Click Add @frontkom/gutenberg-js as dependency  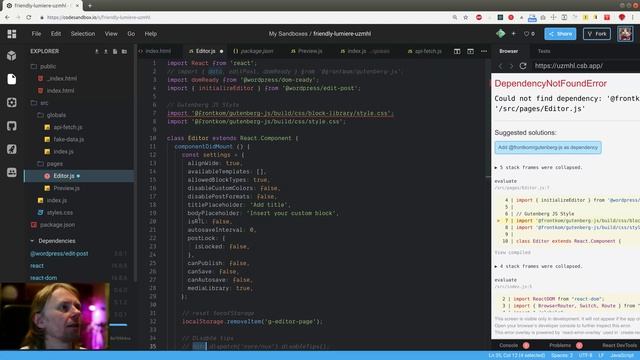(x=548, y=147)
